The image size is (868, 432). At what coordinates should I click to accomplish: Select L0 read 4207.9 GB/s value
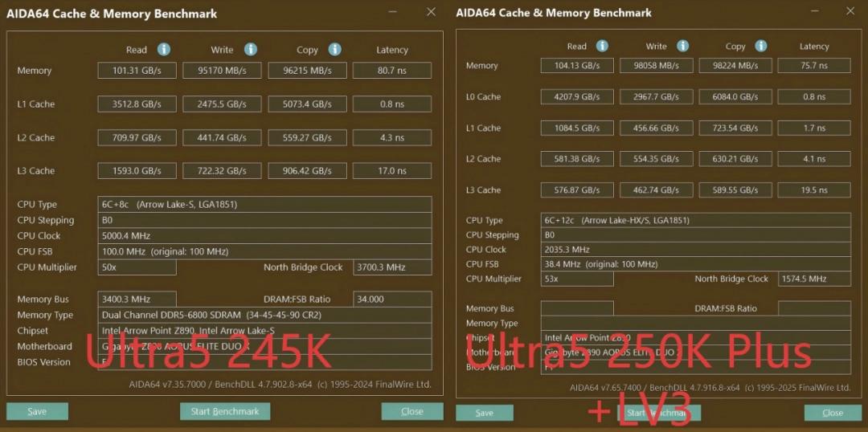tap(577, 97)
